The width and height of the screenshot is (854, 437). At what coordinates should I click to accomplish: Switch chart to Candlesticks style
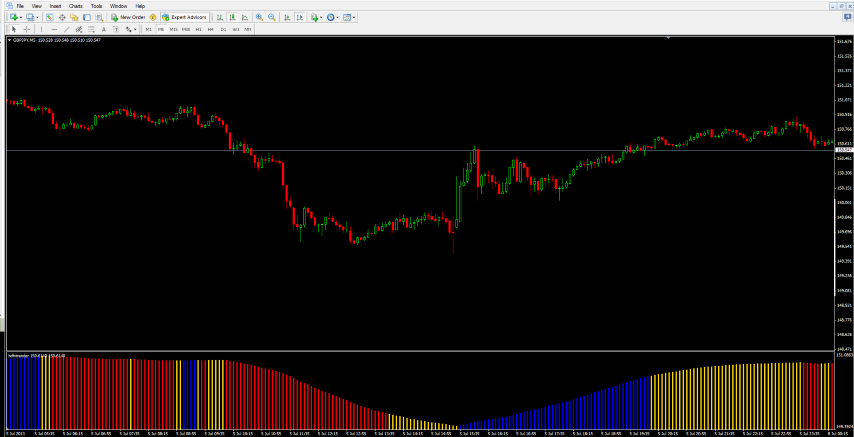point(233,17)
